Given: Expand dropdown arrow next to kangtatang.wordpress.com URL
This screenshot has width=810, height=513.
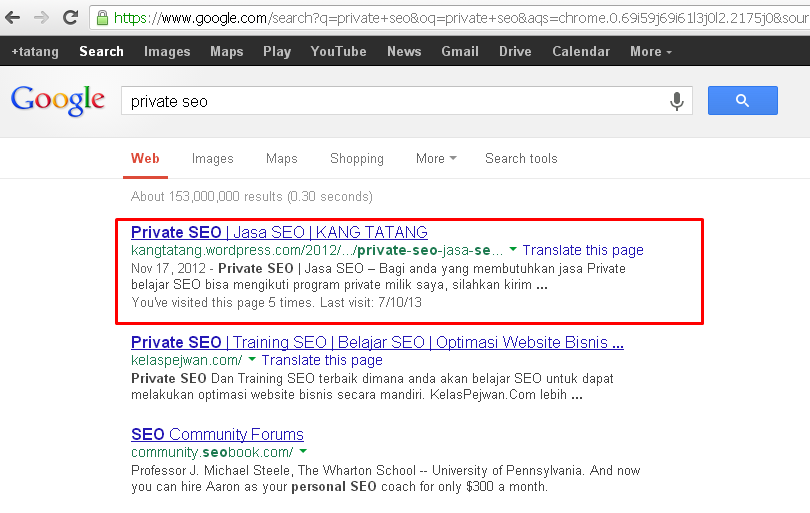Looking at the screenshot, I should pyautogui.click(x=513, y=250).
